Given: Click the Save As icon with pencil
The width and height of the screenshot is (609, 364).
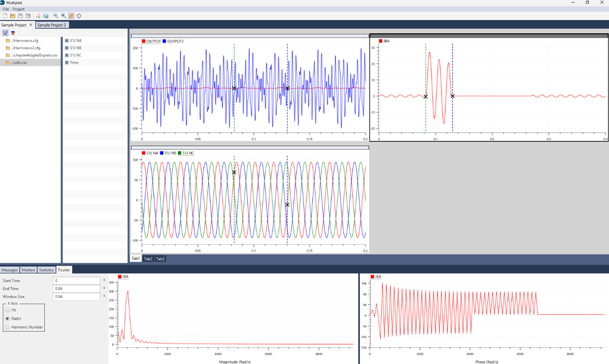Looking at the screenshot, I should pyautogui.click(x=28, y=16).
